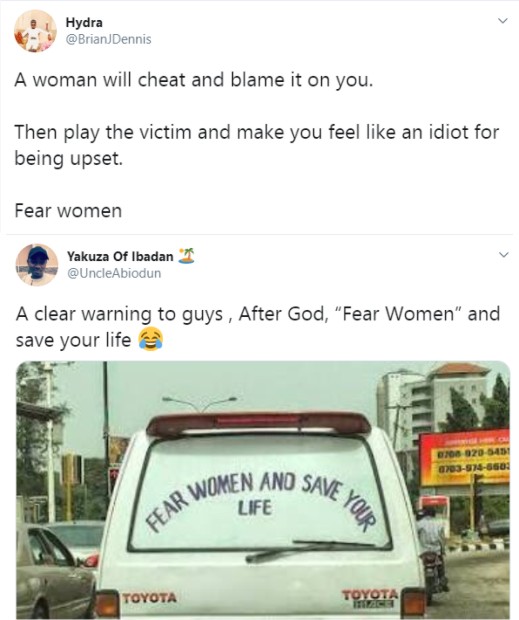
Task: Click the Yakuza Of Ibadan display name
Action: tap(120, 256)
